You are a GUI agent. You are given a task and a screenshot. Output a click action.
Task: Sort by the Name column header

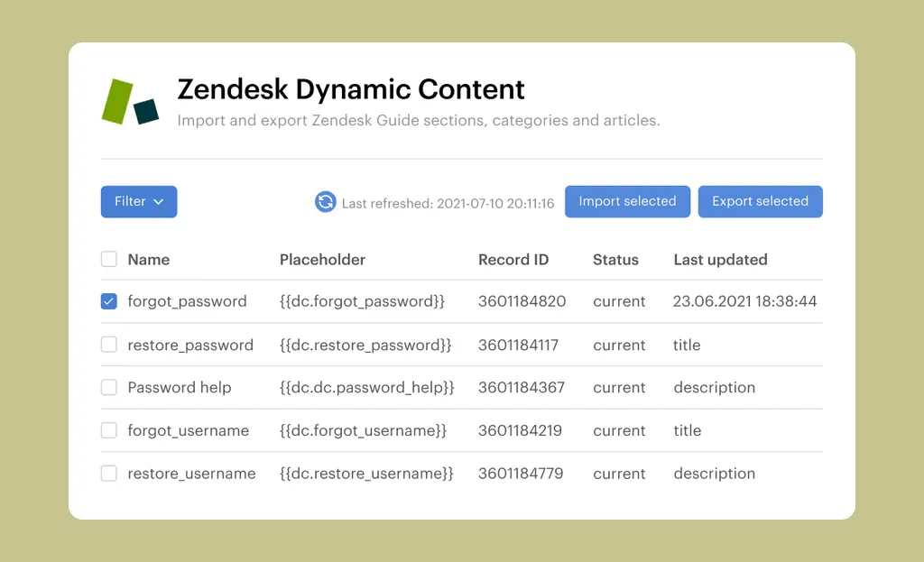(149, 260)
